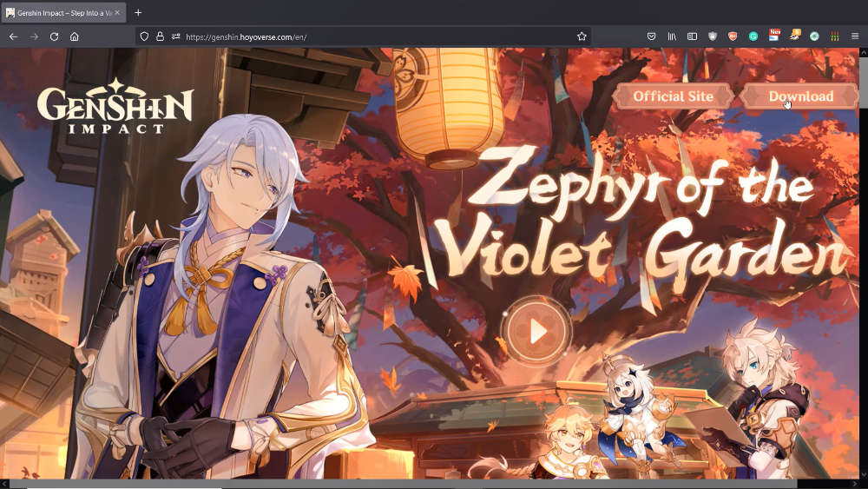Screen dimensions: 868x489
Task: Reload the current page
Action: click(x=54, y=36)
